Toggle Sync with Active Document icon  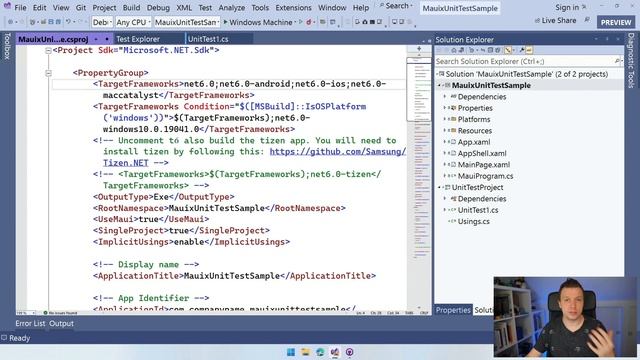pyautogui.click(x=483, y=50)
